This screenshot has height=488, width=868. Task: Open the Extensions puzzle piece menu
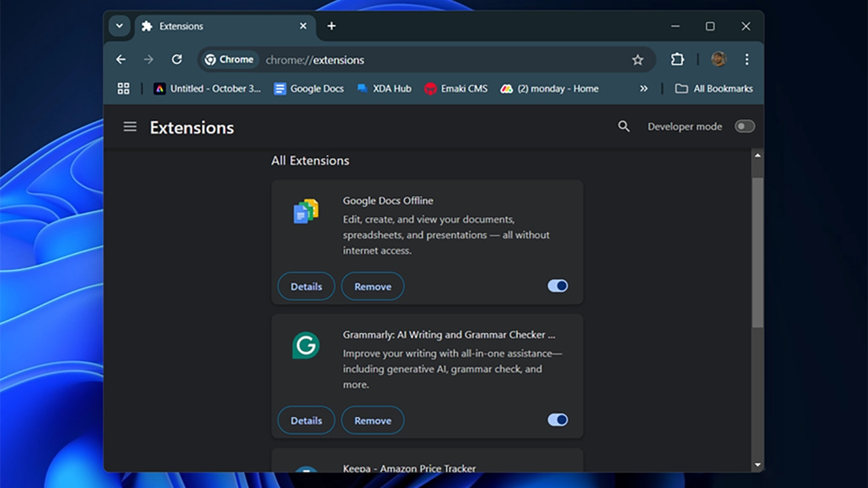point(677,60)
